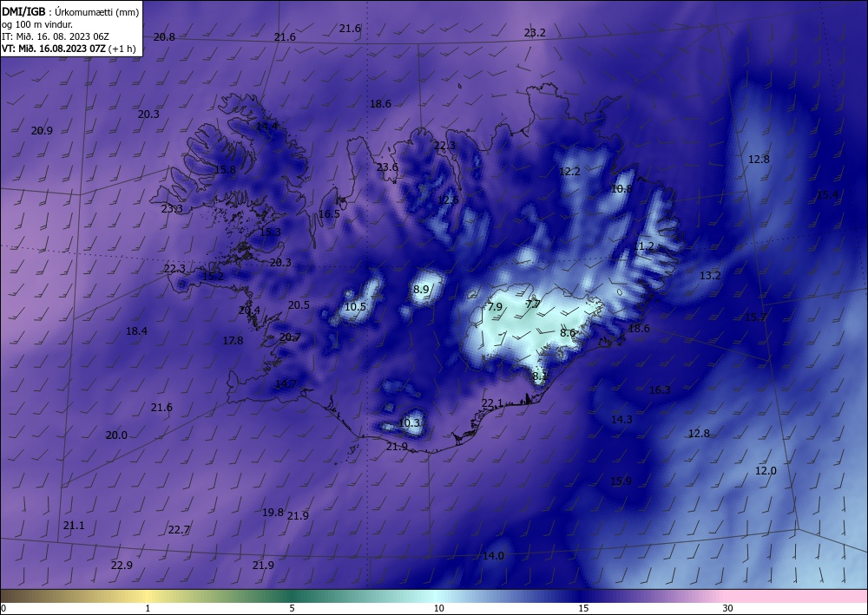Select the value 10.3 in south Iceland
This screenshot has width=868, height=615.
[x=409, y=423]
